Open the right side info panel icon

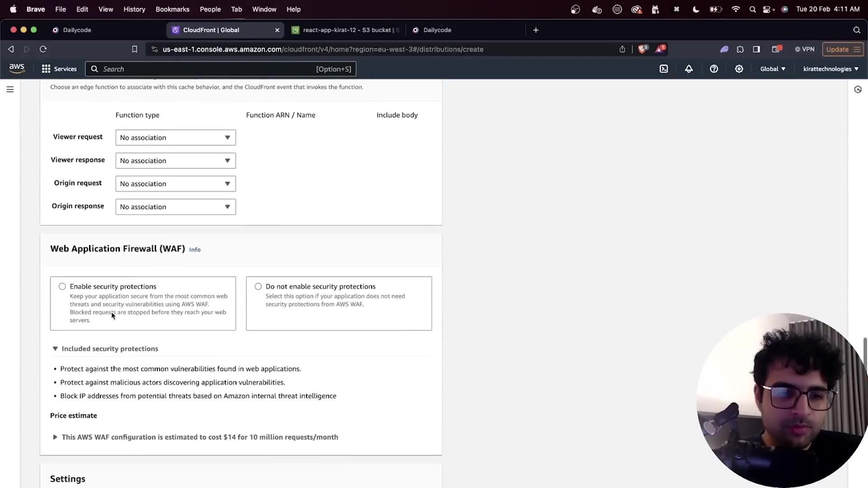(858, 89)
